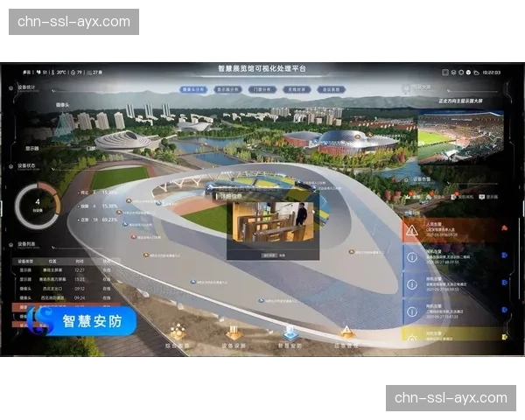Screen dimensions: 525x420
Task: Click the 摄像头 pyramid chart in 设备统计
Action: coord(64,125)
